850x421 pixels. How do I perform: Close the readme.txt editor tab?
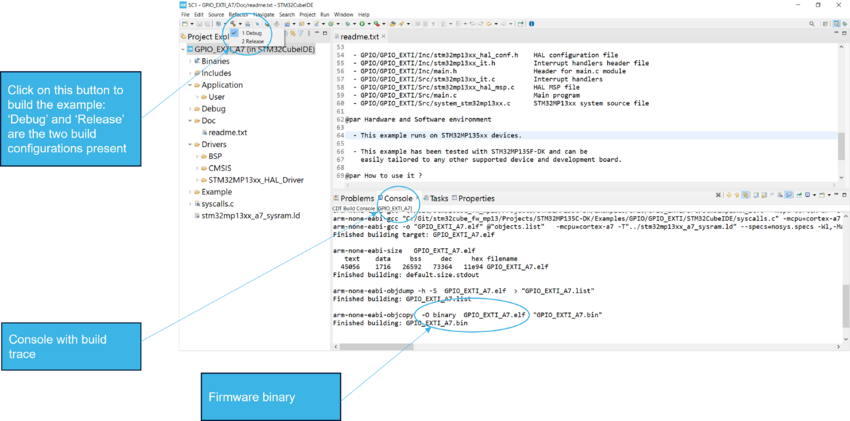[x=383, y=37]
